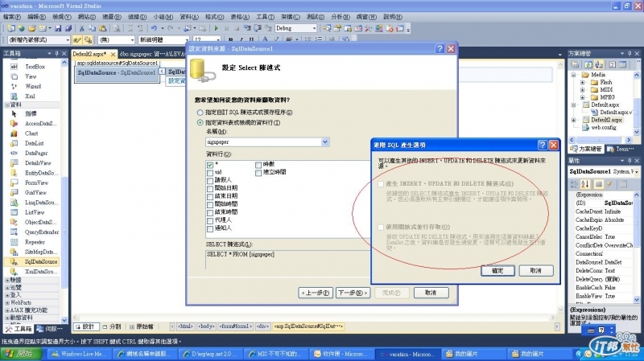Viewport: 644px width, 361px height.
Task: Open the 工具 (Tools) menu
Action: click(265, 17)
